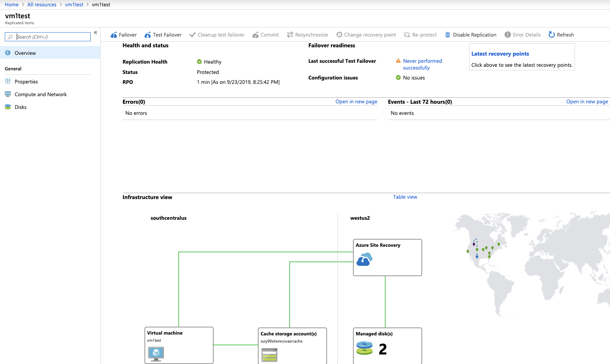Click the Failover cloud icon
The image size is (610, 364).
pos(114,35)
